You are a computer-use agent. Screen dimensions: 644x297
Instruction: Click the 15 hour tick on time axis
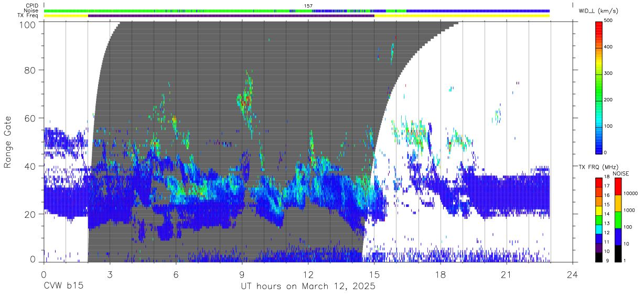(x=374, y=274)
